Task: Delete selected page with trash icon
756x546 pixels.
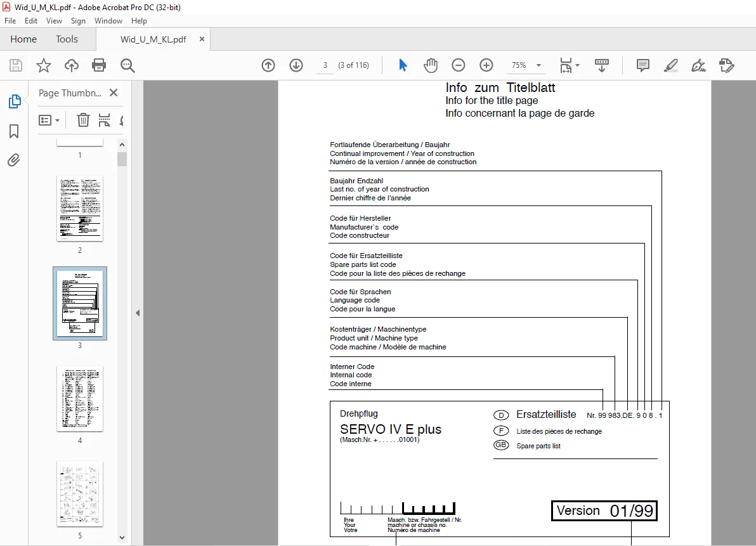Action: 83,120
